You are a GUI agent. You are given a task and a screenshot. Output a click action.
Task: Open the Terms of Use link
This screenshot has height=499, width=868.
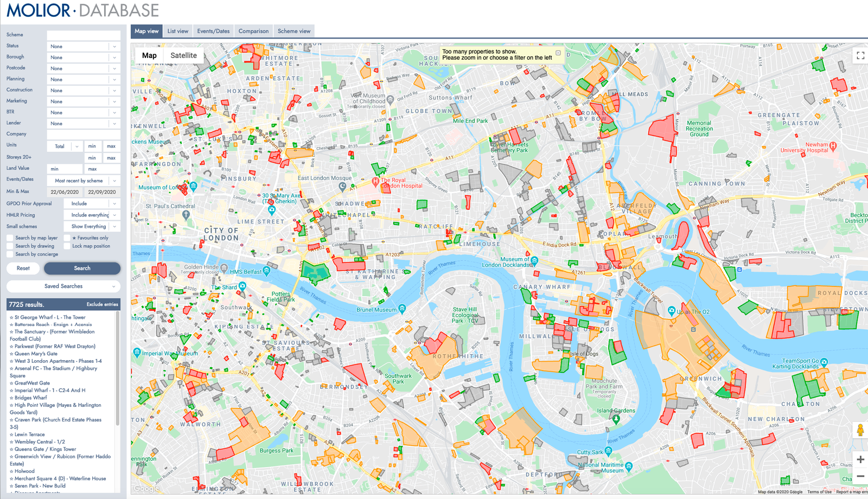tap(819, 492)
